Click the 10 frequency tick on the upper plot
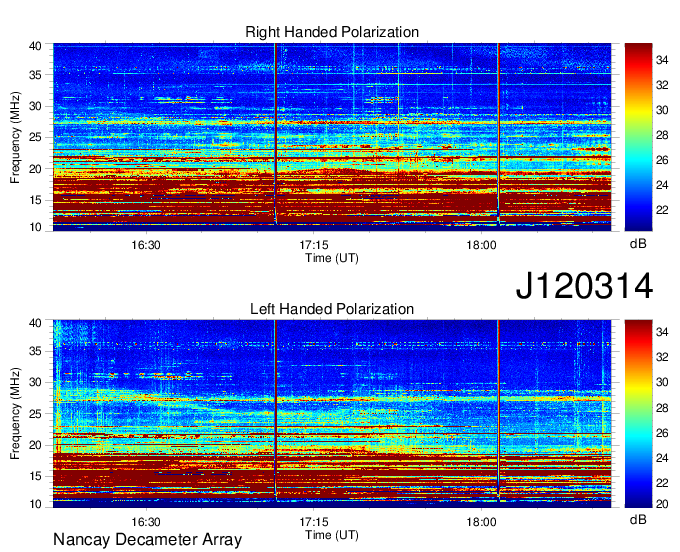 click(35, 227)
